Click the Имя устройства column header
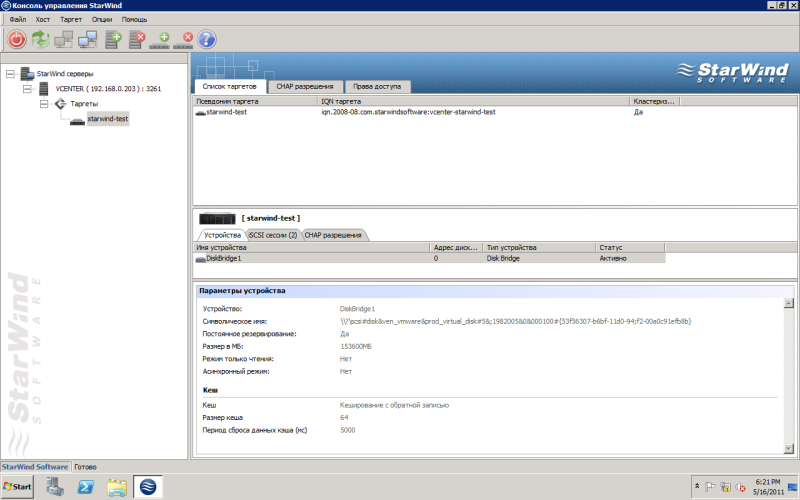This screenshot has width=800, height=500. pyautogui.click(x=312, y=247)
